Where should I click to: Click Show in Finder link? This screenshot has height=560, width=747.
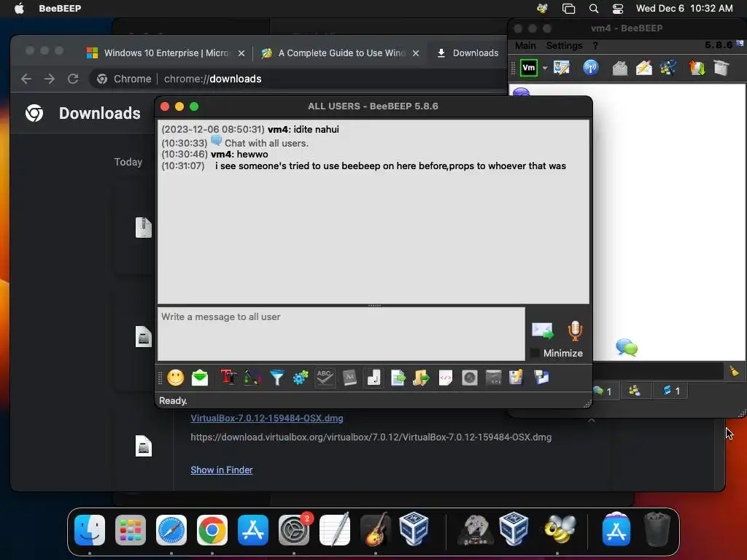click(x=222, y=470)
